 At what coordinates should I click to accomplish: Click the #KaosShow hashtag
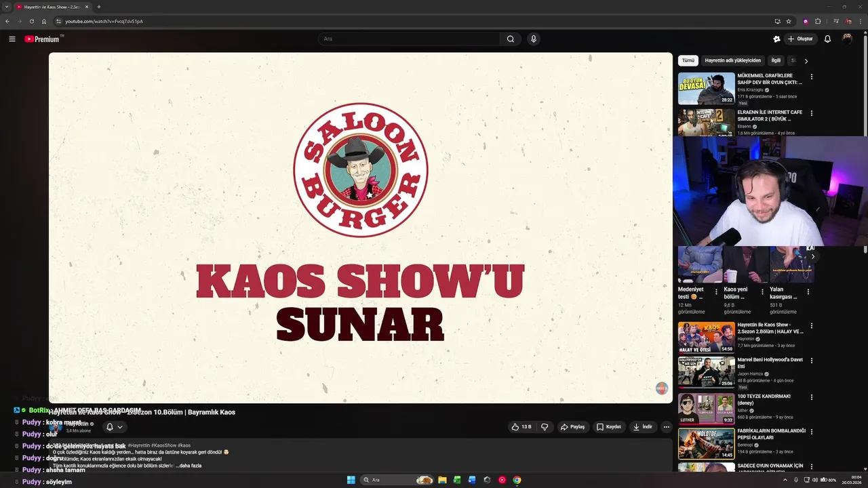pyautogui.click(x=165, y=445)
